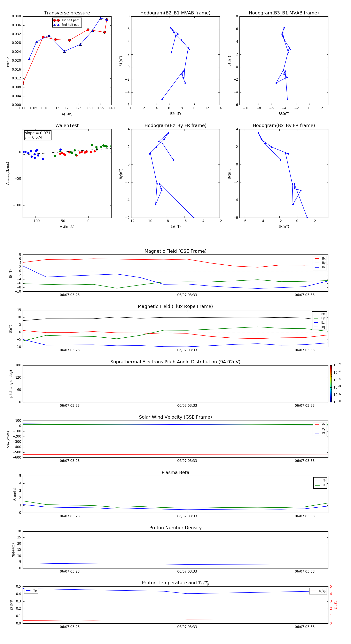The width and height of the screenshot is (351, 644).
Task: Click the red Te/Tp right-axis label
Action: point(336,605)
